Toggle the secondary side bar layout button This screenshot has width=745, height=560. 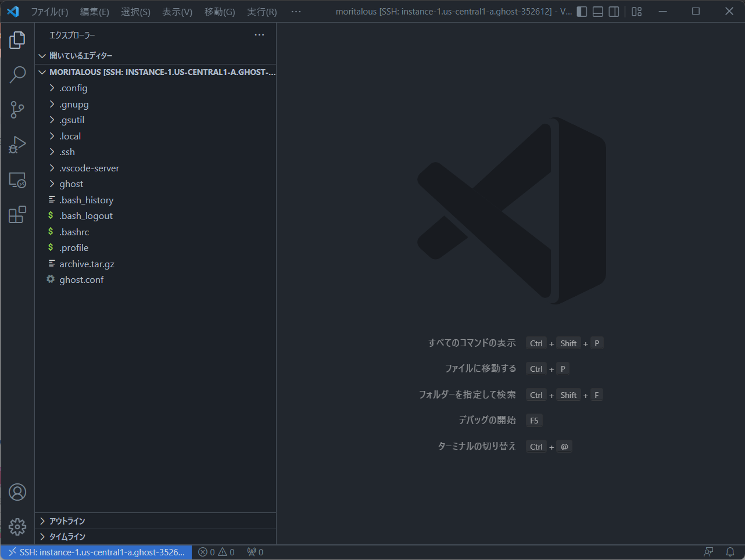(x=614, y=12)
